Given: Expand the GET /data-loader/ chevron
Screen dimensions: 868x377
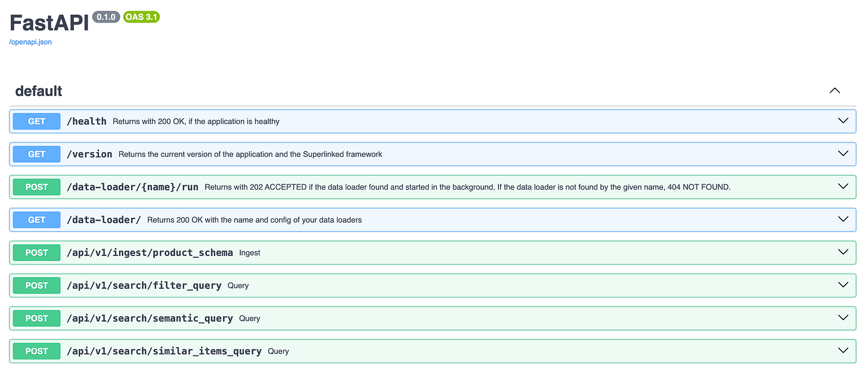Looking at the screenshot, I should click(x=843, y=220).
